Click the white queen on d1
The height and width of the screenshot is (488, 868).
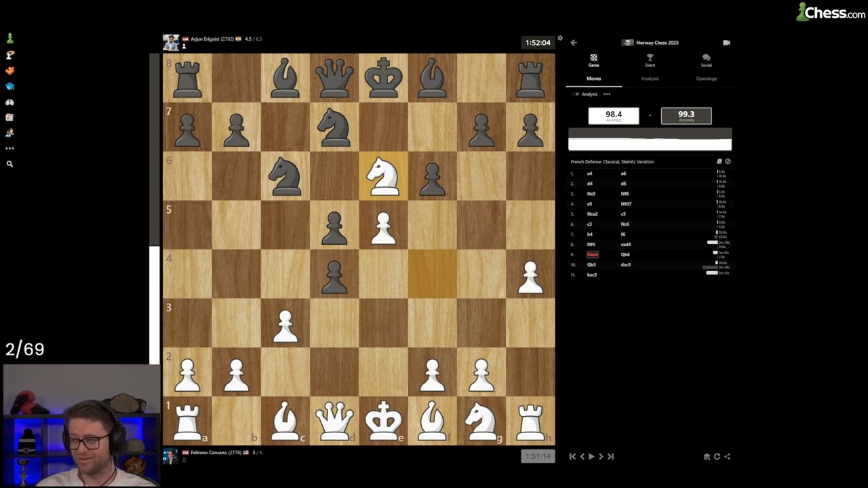pos(334,420)
